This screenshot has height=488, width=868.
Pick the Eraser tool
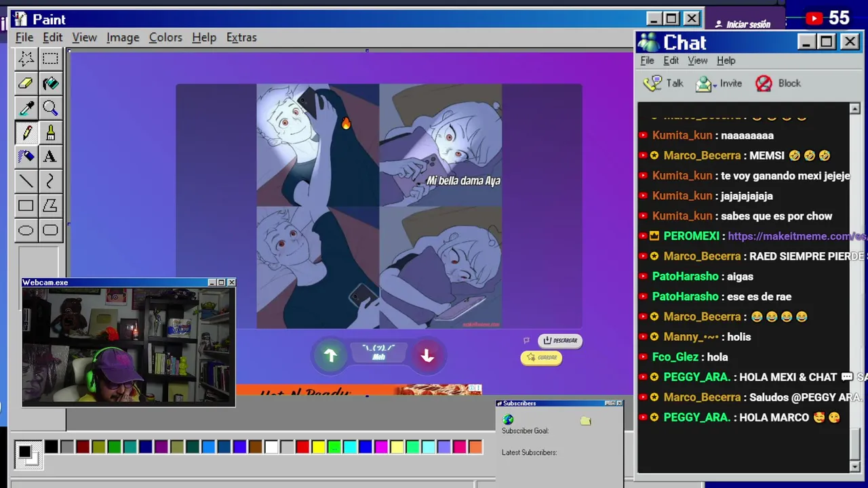click(26, 83)
